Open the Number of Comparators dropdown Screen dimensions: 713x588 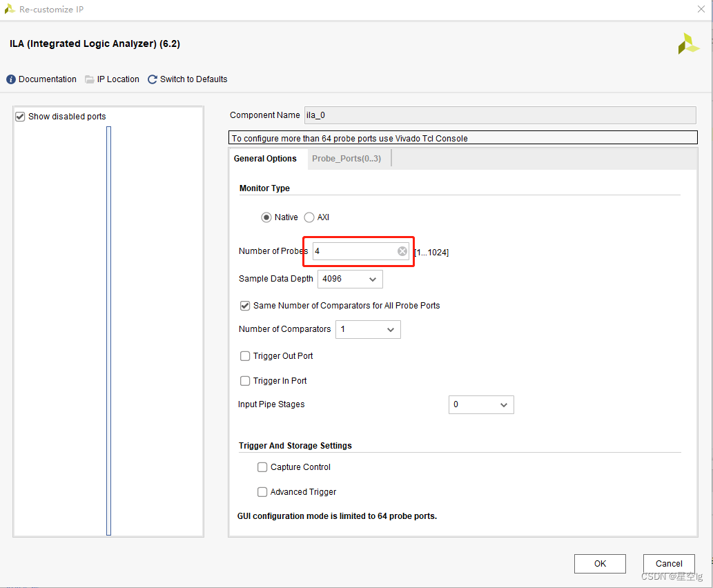368,330
